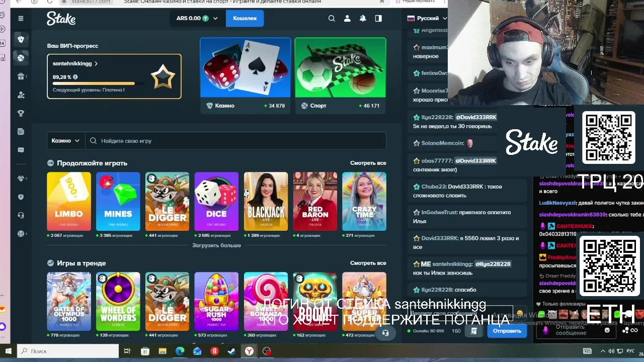The height and width of the screenshot is (362, 644).
Task: Show hidden icons chevron in system tray
Action: 602,351
